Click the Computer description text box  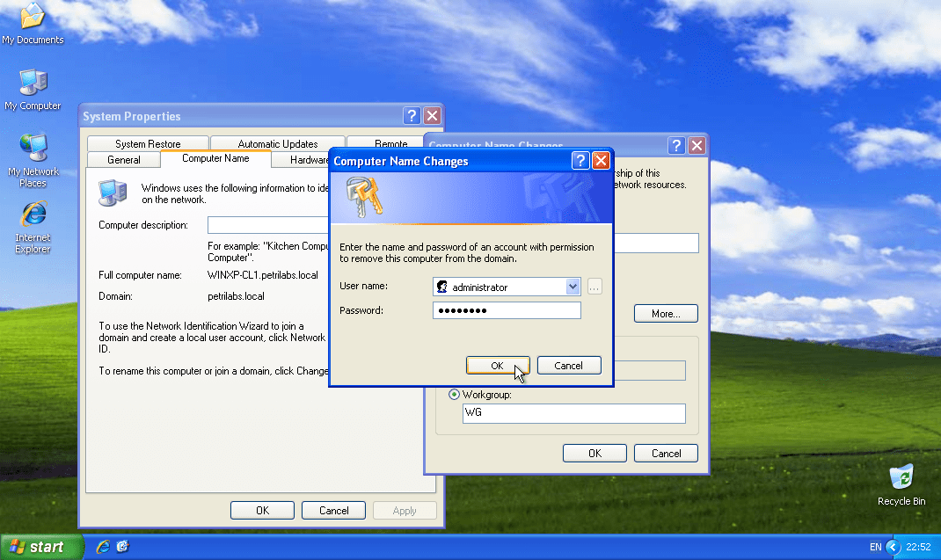pos(268,225)
